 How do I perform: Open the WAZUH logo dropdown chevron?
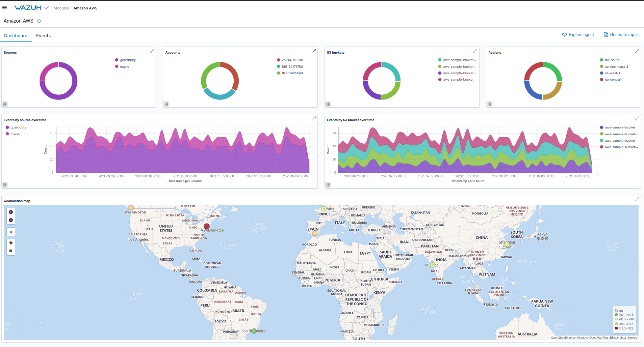pyautogui.click(x=46, y=7)
